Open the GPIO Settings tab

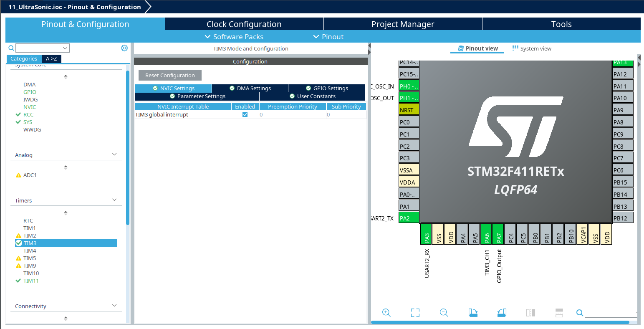[x=327, y=88]
